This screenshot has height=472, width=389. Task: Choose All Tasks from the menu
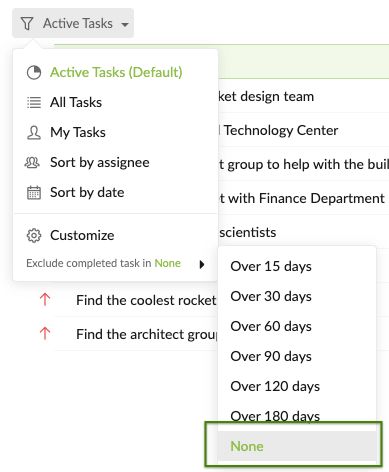[76, 102]
